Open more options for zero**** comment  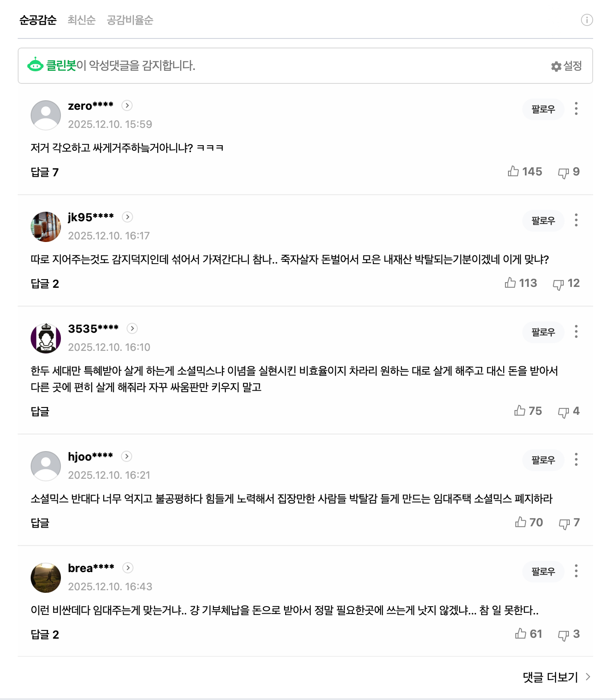click(576, 109)
